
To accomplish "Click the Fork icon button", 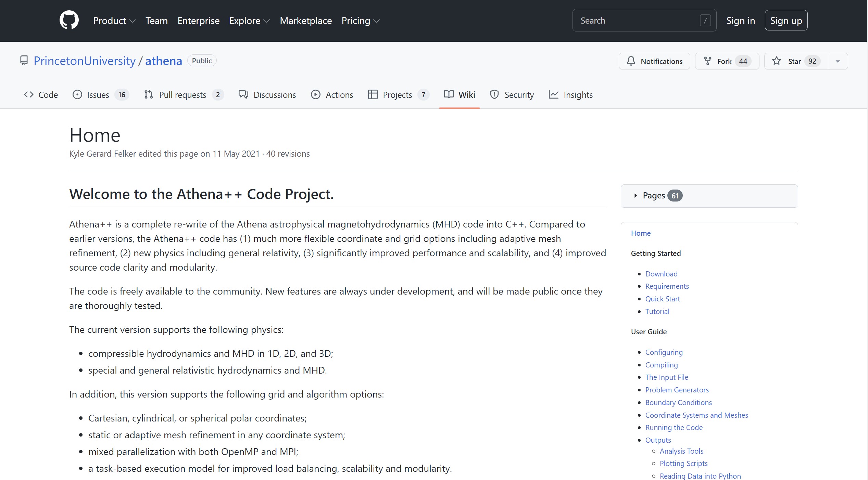I will [x=707, y=61].
